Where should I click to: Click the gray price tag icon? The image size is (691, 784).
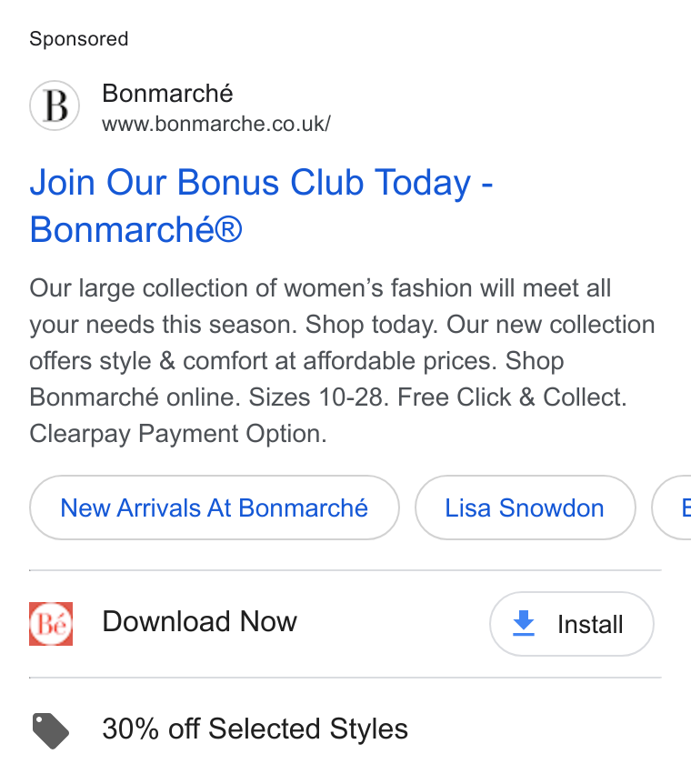tap(51, 730)
